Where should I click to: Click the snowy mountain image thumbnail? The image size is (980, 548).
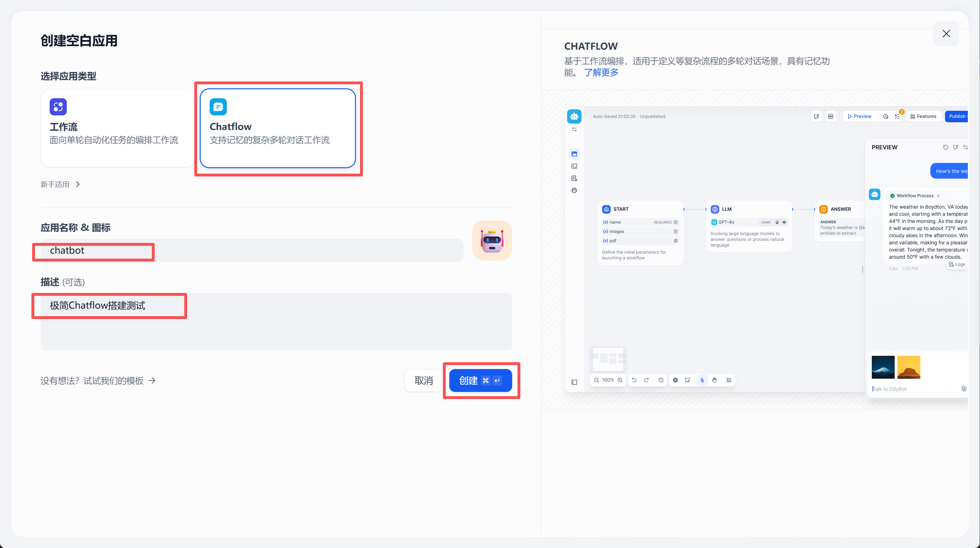click(883, 367)
